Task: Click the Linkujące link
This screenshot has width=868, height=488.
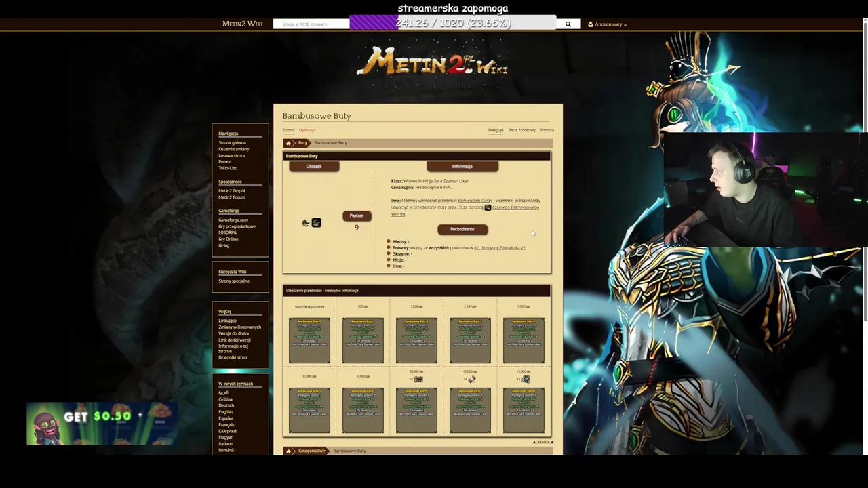Action: [x=227, y=321]
